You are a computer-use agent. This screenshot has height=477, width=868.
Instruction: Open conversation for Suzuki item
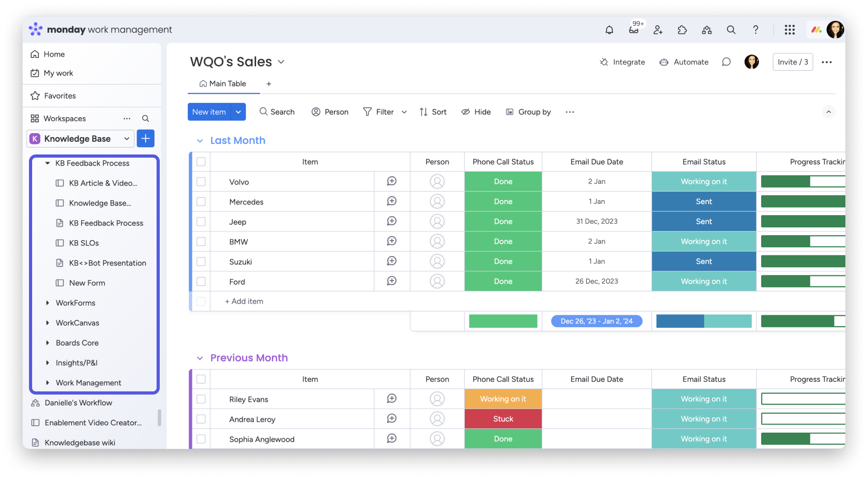tap(392, 261)
